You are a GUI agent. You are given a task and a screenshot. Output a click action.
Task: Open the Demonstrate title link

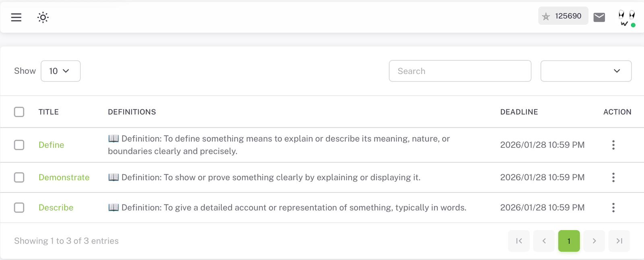[64, 177]
